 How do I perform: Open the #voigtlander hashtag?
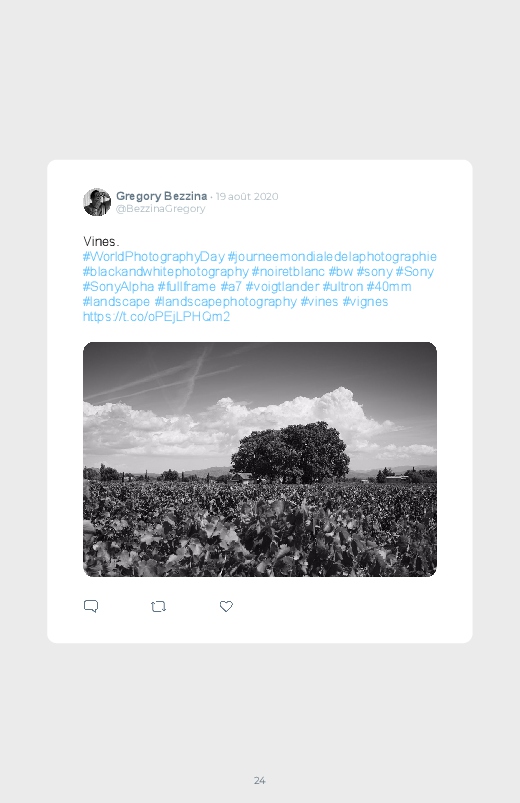coord(282,286)
